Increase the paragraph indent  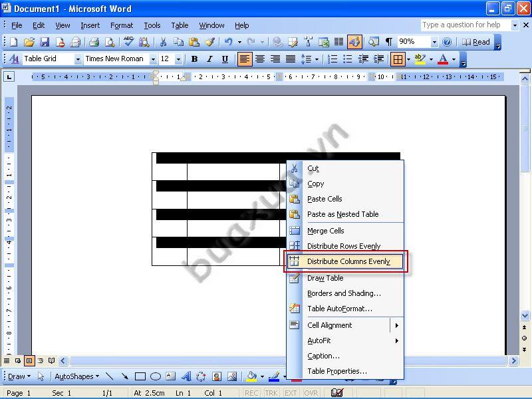(378, 59)
